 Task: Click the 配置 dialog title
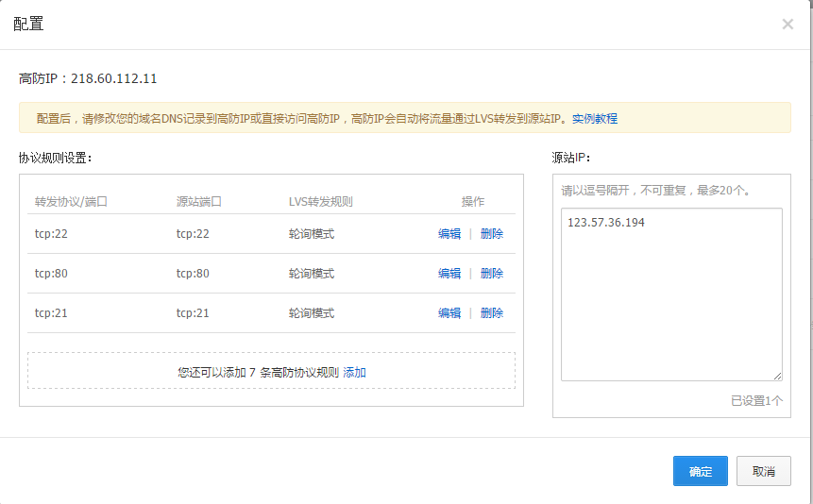coord(28,24)
